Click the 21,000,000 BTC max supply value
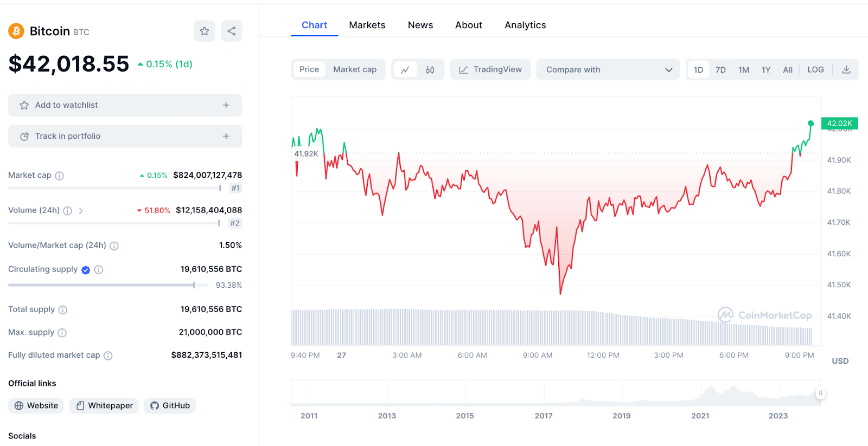Screen dimensions: 868x446 (210, 332)
